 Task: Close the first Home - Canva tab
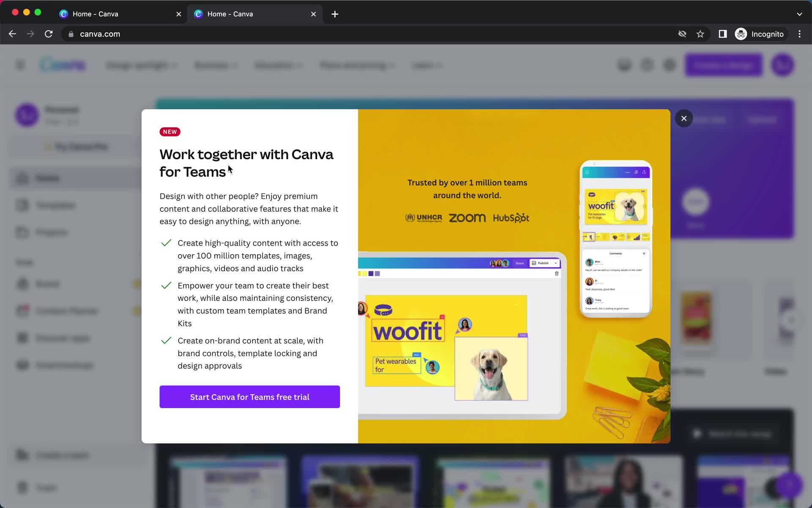tap(178, 14)
